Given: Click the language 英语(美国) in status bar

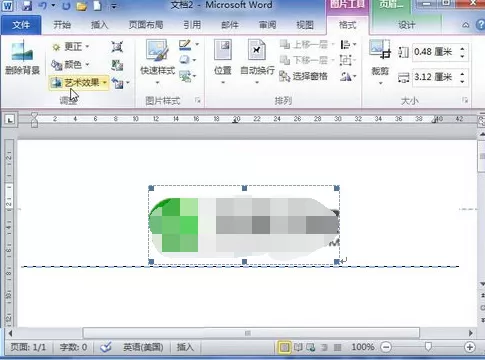Looking at the screenshot, I should (x=143, y=347).
